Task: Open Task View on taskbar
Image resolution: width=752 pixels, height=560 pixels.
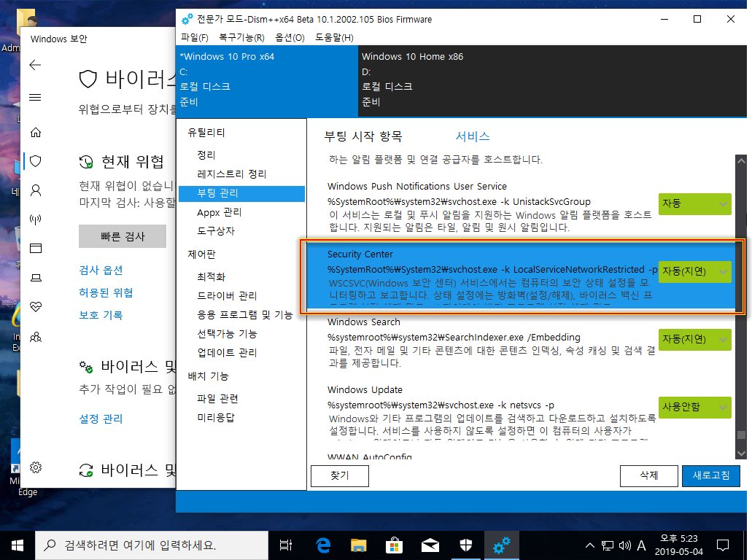Action: point(286,545)
